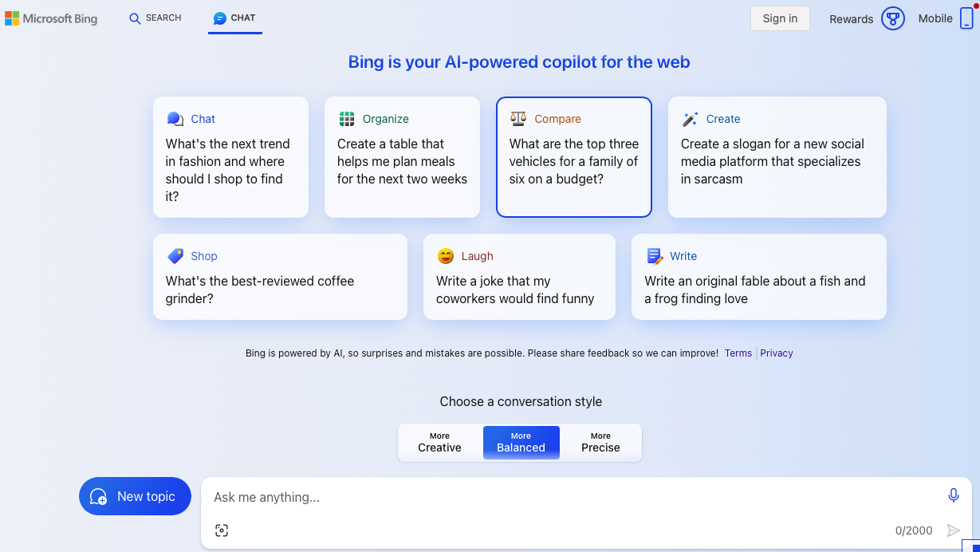This screenshot has width=980, height=552.
Task: Click the '0/2000' character counter
Action: coord(914,531)
